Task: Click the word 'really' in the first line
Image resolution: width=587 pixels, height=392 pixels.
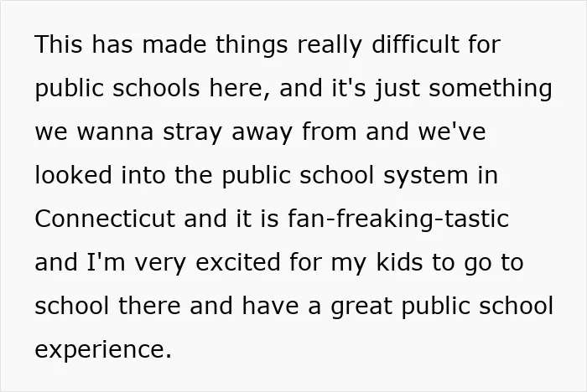Action: click(330, 45)
